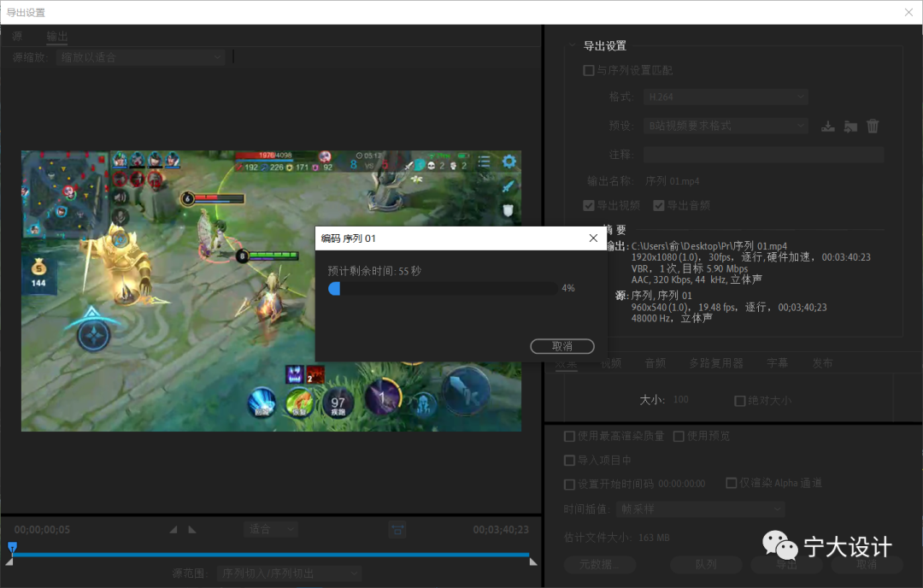Viewport: 923px width, 588px height.
Task: Click the in point marker at timeline start
Action: (9, 562)
